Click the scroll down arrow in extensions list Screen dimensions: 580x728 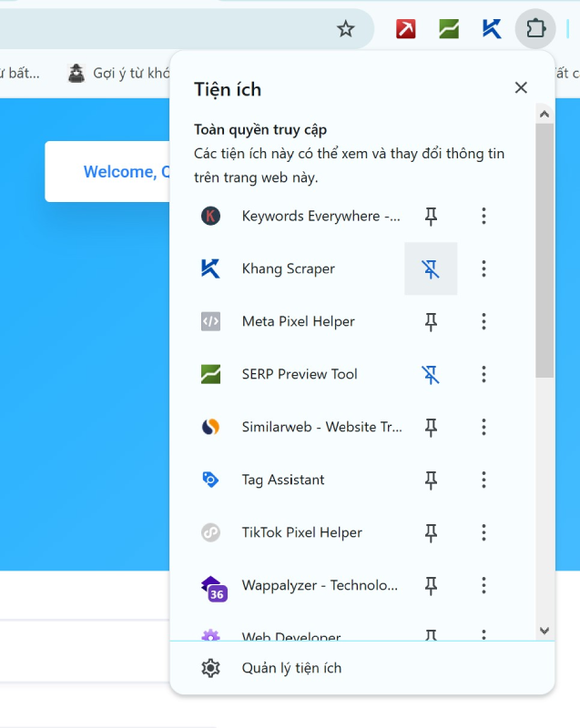(x=544, y=630)
